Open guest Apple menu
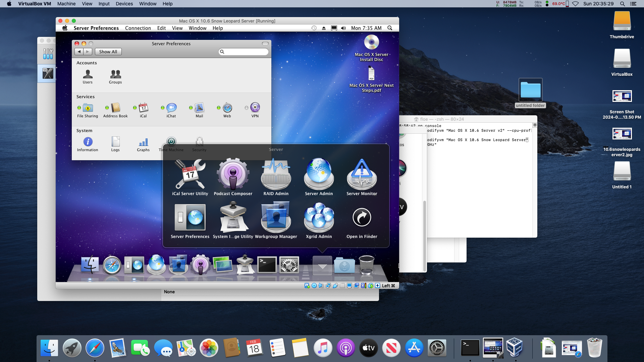Viewport: 644px width, 362px height. click(x=65, y=28)
